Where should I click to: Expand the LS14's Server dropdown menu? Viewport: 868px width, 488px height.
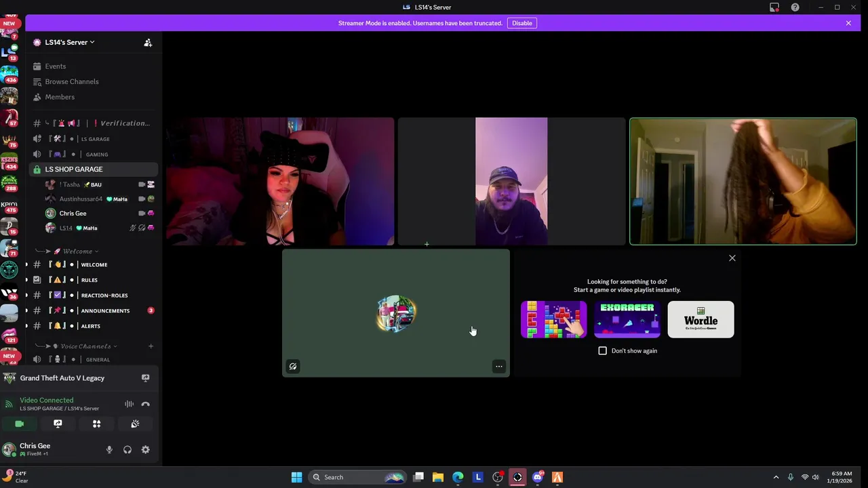tap(70, 42)
